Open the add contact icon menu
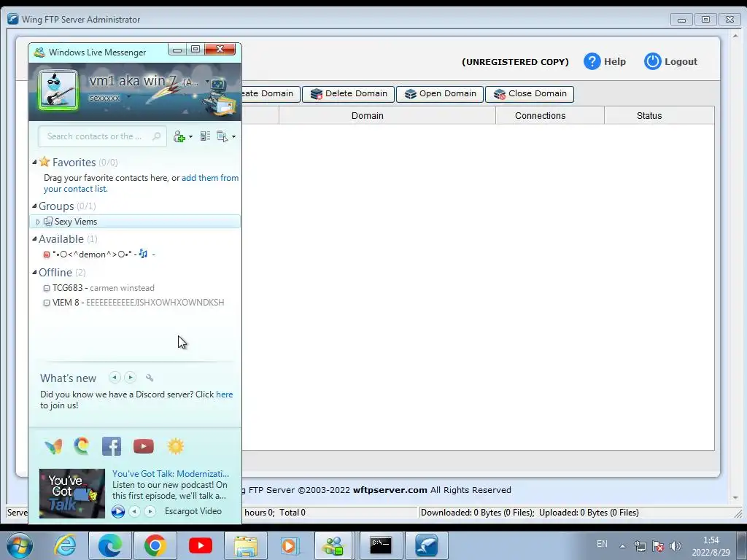This screenshot has height=560, width=747. click(x=179, y=136)
